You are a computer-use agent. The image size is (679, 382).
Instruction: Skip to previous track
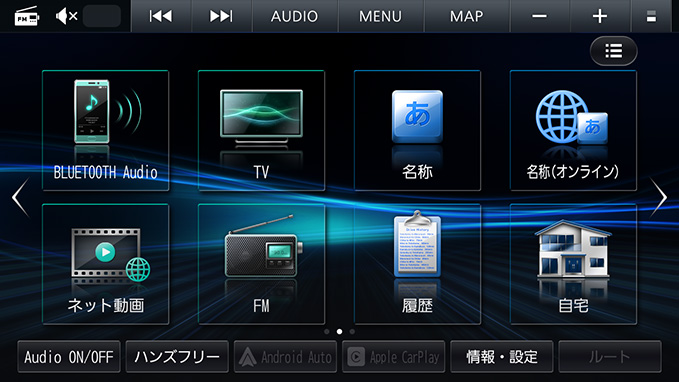click(x=161, y=16)
